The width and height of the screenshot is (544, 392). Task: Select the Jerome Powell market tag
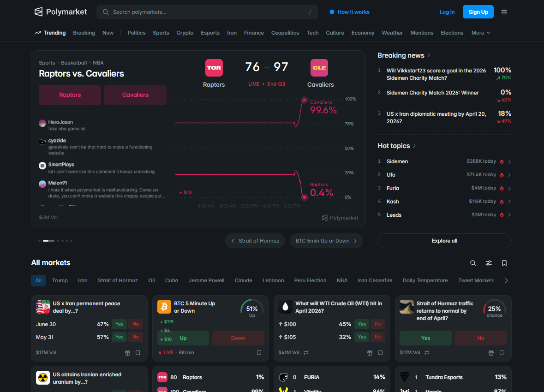coord(206,280)
